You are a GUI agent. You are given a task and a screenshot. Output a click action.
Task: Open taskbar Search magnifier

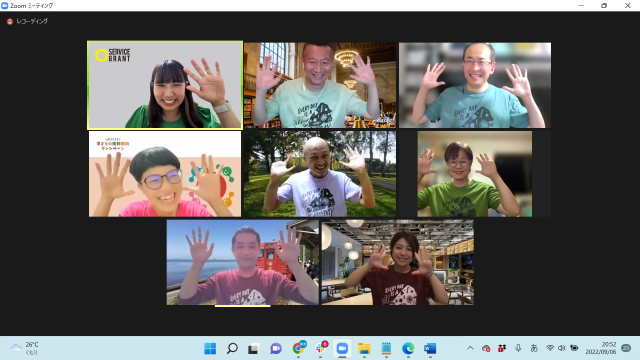pyautogui.click(x=232, y=349)
